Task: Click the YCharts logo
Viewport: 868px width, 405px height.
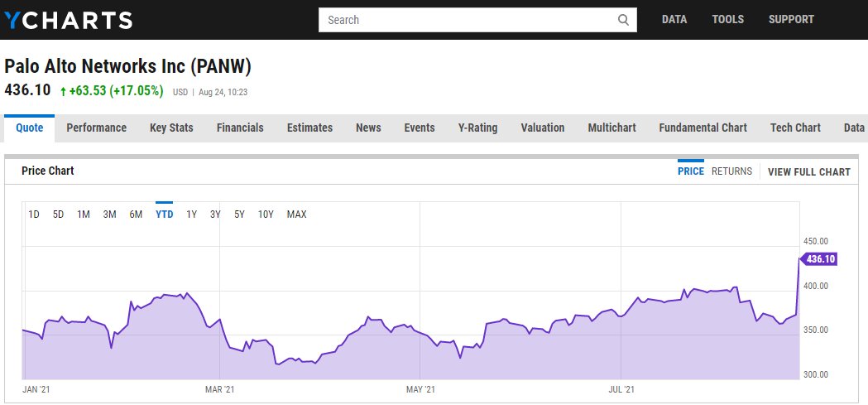Action: [x=68, y=20]
